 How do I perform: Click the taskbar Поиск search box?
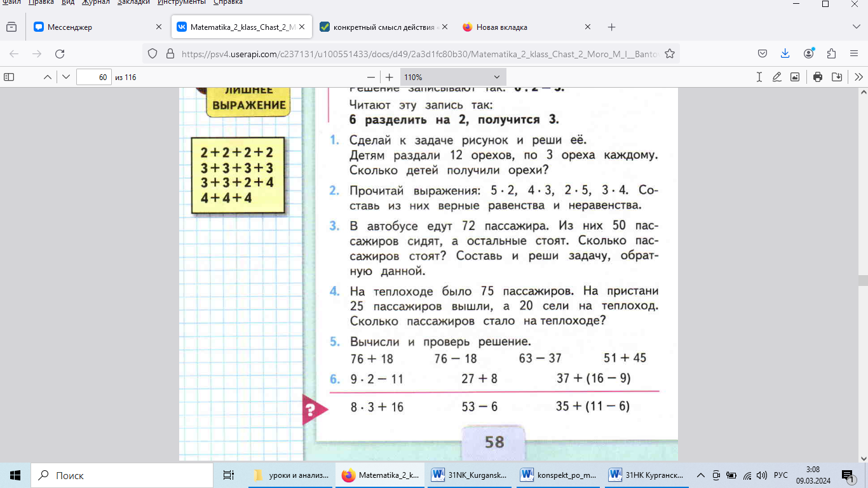click(121, 475)
